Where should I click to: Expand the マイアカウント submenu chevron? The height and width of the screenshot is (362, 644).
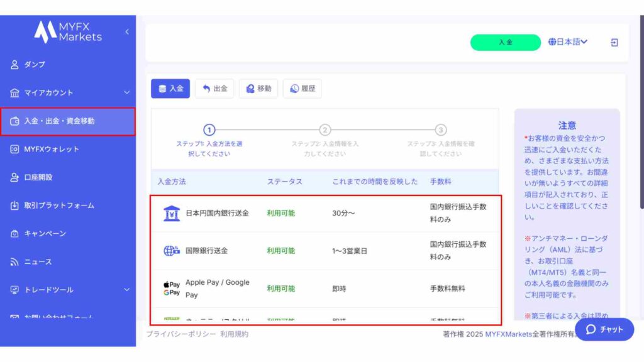[x=126, y=93]
